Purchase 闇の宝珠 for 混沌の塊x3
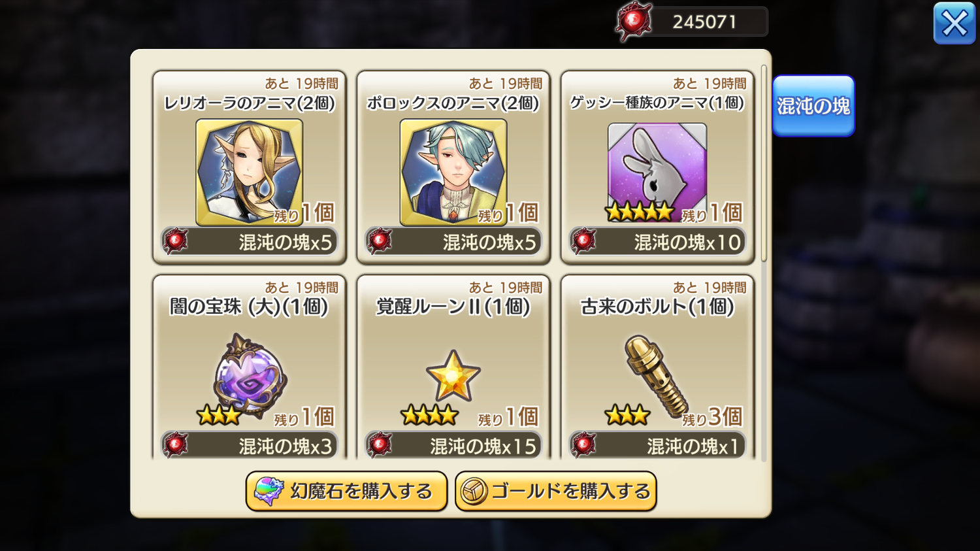Screen dimensions: 980x551 [250, 446]
